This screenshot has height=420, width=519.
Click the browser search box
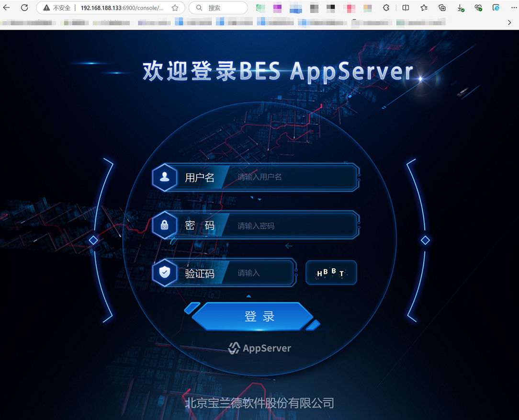(218, 8)
